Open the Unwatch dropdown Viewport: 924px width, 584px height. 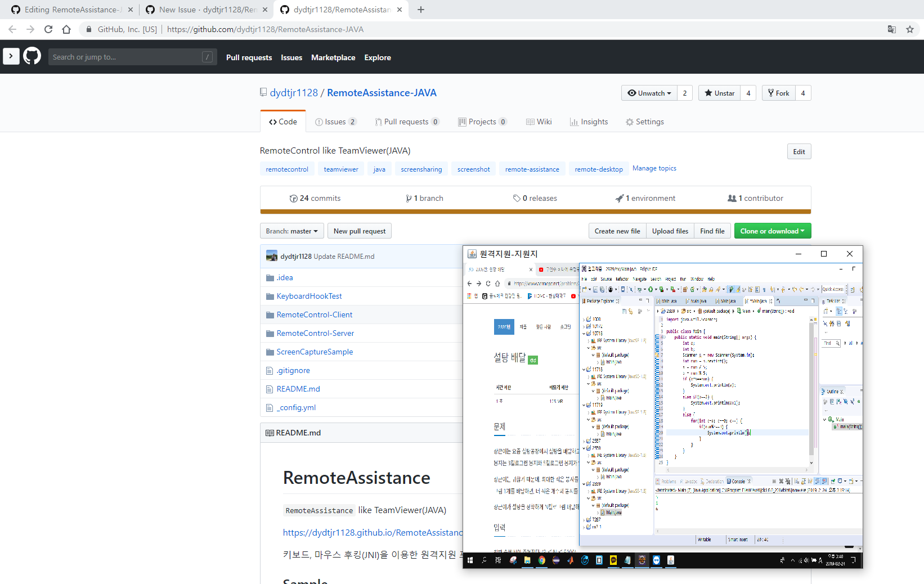coord(649,93)
